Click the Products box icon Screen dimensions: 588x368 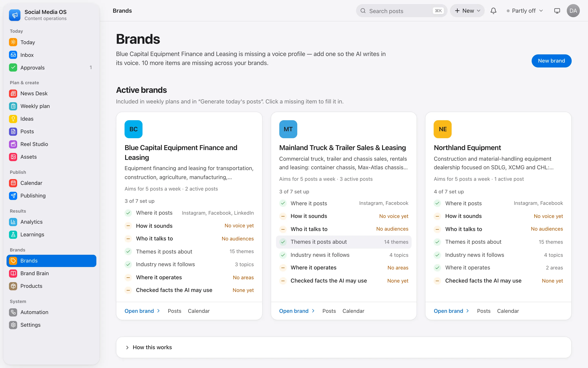(13, 286)
